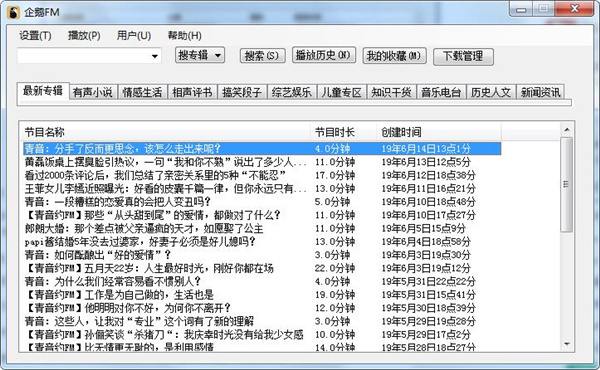Select row 工作是为自己做的，生活也是
The height and width of the screenshot is (370, 600).
[262, 295]
